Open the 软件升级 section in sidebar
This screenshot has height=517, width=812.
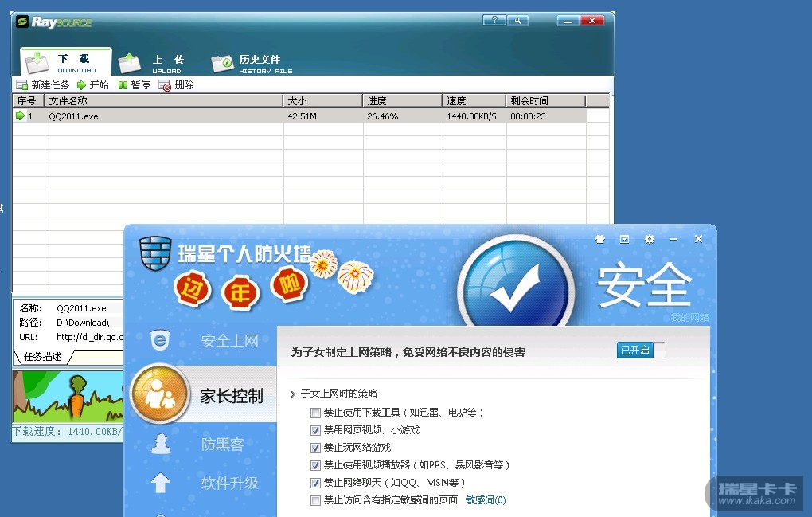pos(229,483)
